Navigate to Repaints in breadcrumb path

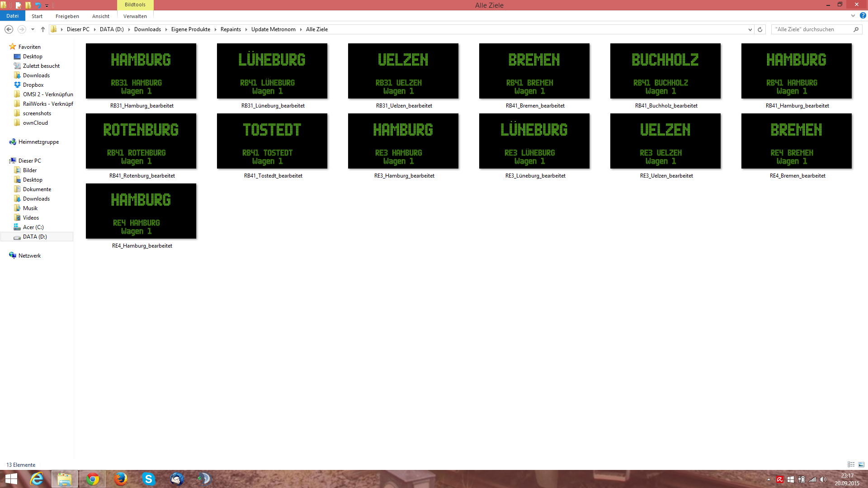231,29
